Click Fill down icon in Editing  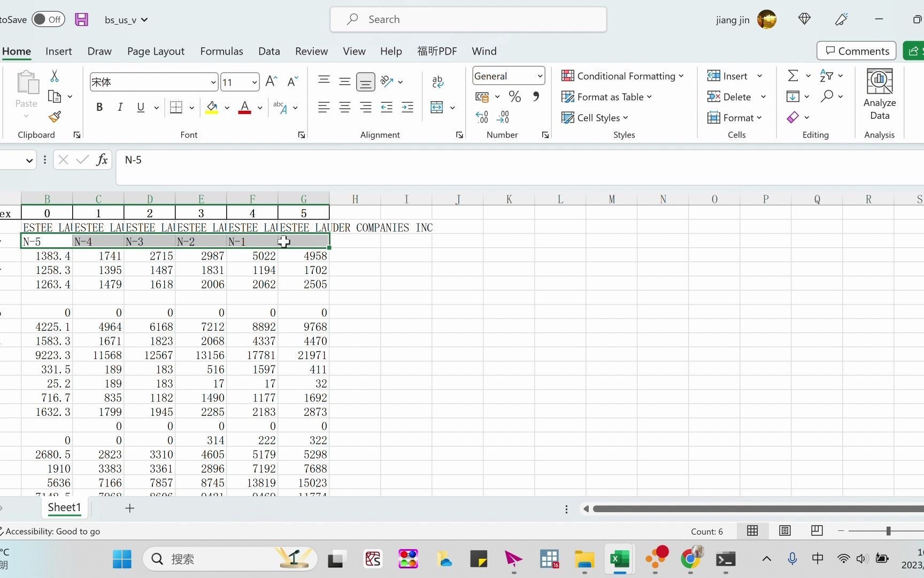tap(793, 97)
